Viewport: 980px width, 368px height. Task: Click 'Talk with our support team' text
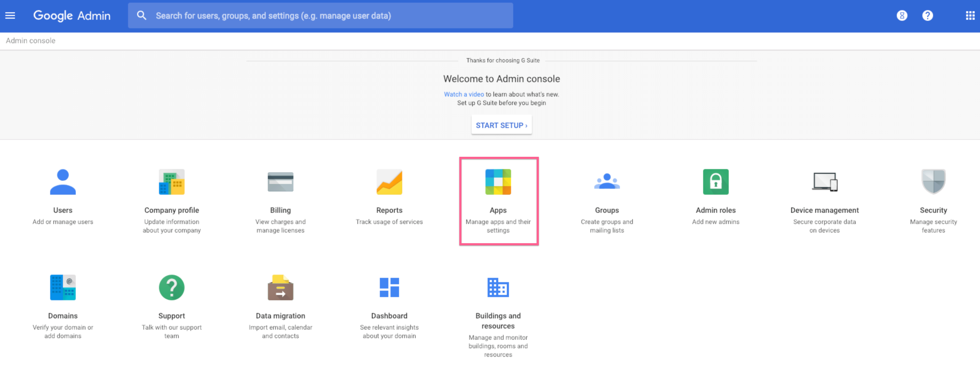[x=172, y=332]
